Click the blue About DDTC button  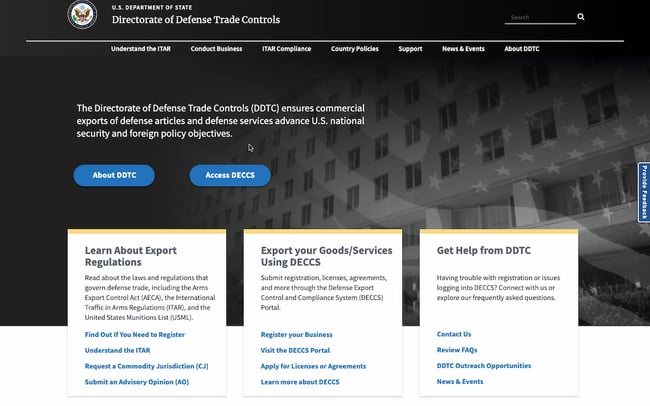(x=114, y=175)
